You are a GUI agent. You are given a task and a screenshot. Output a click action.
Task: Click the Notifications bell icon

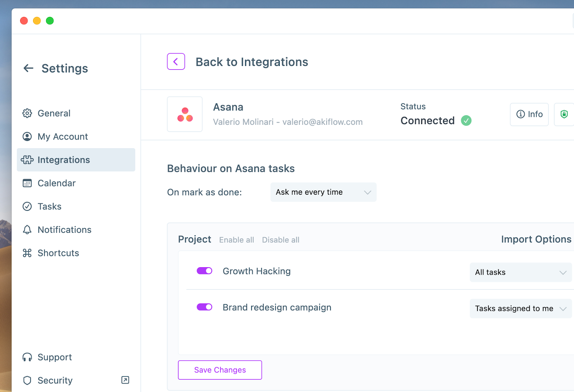(27, 230)
